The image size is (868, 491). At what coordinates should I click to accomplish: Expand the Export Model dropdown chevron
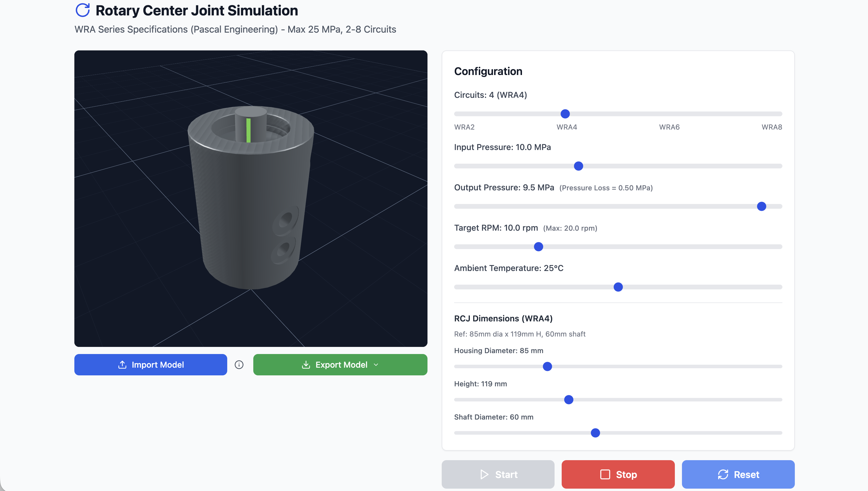coord(376,364)
